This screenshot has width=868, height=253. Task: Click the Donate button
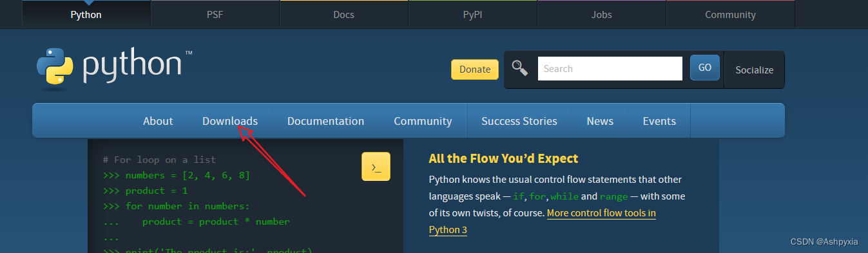475,70
